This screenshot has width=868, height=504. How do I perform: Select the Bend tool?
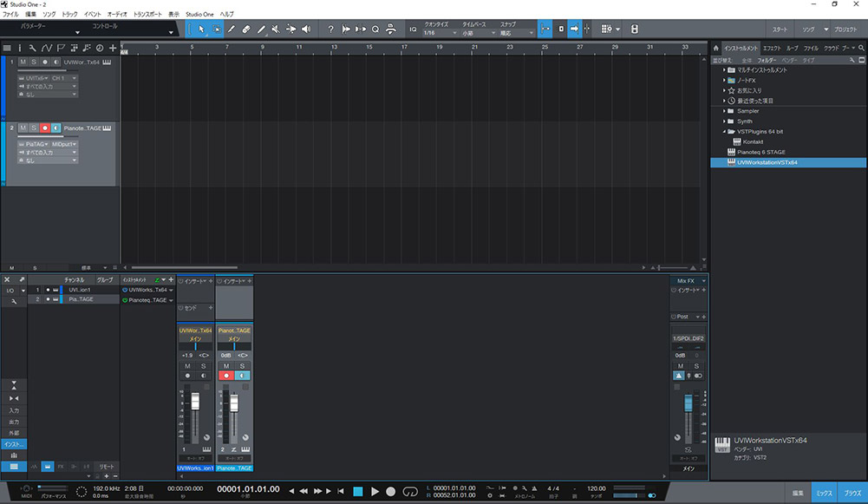point(290,29)
